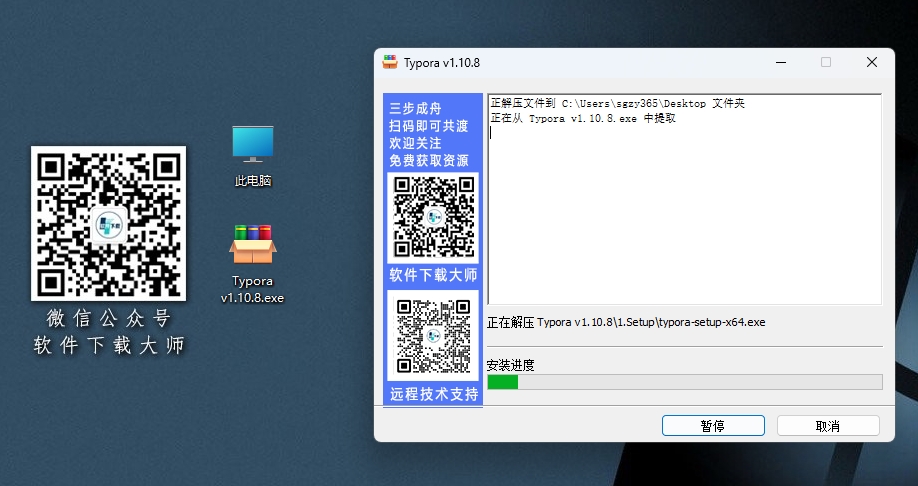
Task: Click the 三步成舟 sidebar text
Action: [415, 108]
